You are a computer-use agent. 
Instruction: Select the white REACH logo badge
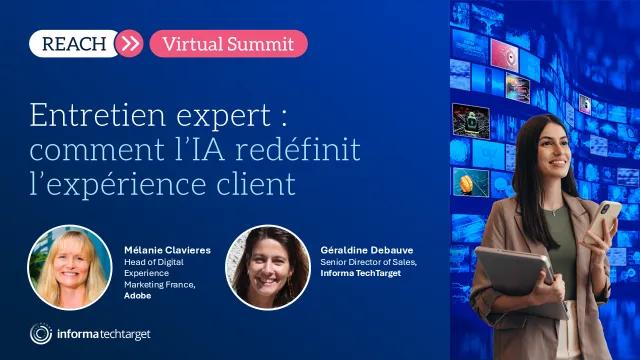[x=73, y=44]
